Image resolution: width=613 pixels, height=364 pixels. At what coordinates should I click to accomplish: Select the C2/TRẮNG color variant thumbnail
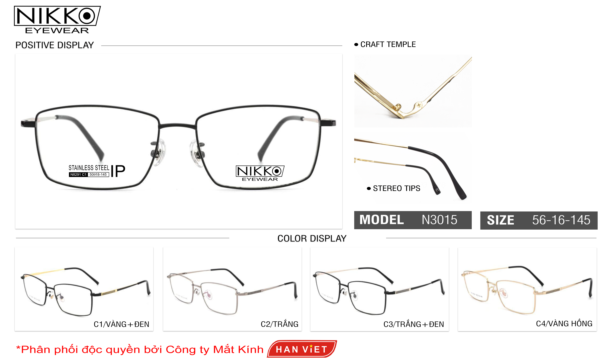click(232, 289)
